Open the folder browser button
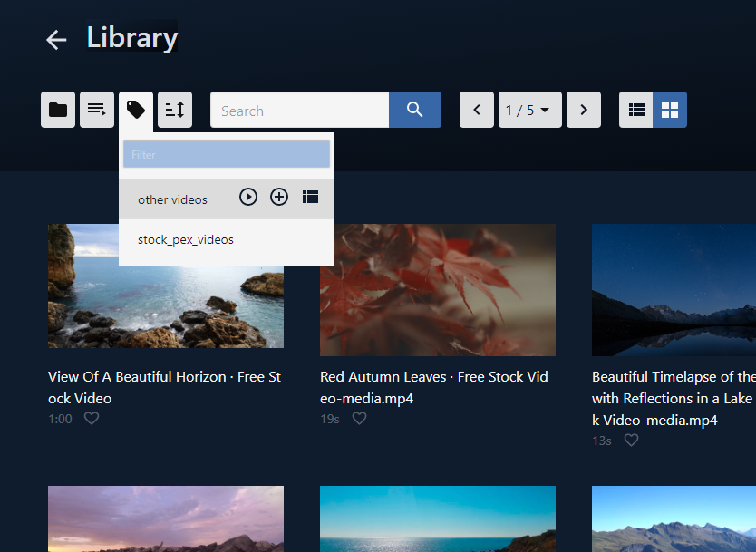Screen dimensions: 756x552 click(x=58, y=110)
